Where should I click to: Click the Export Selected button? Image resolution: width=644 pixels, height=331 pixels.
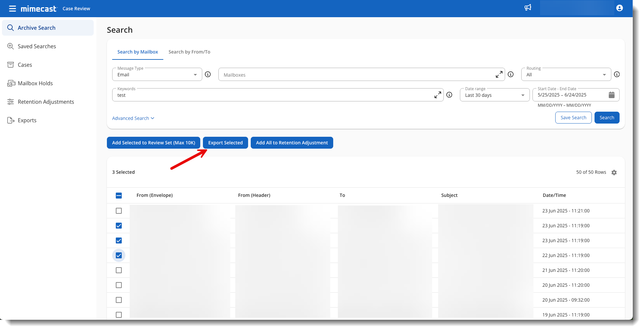[x=225, y=143]
